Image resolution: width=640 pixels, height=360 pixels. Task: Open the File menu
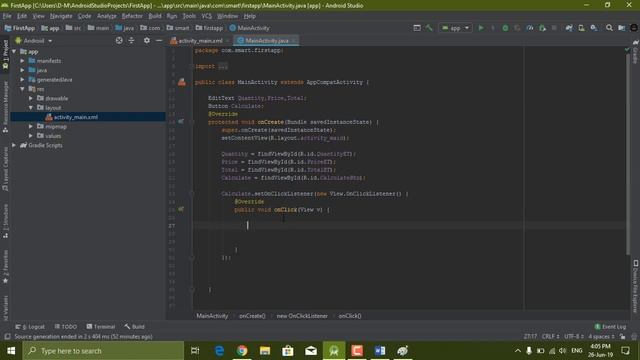tap(7, 16)
